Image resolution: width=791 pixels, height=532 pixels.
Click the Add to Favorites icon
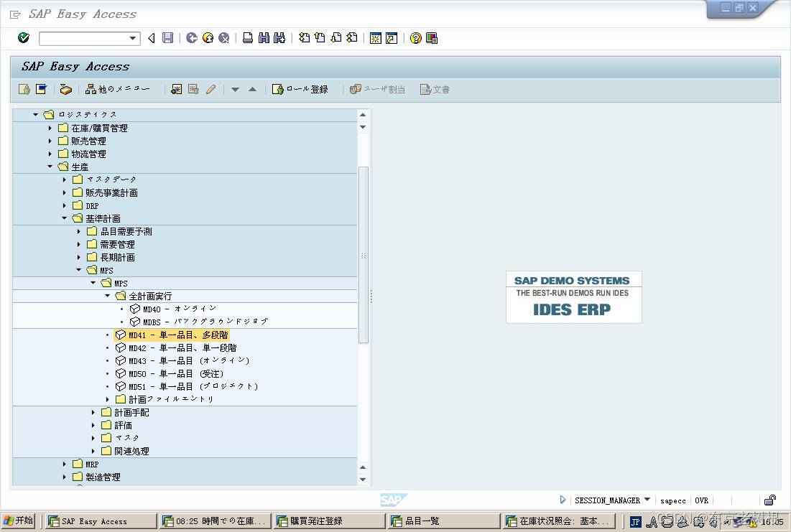[177, 89]
